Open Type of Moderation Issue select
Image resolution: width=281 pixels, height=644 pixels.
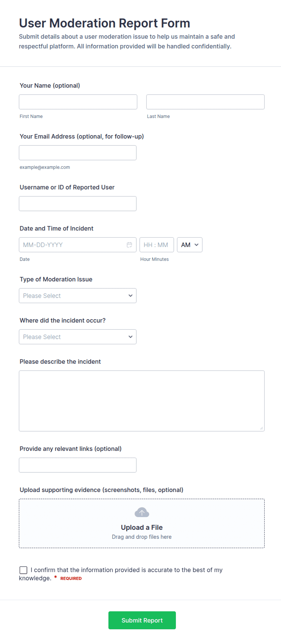click(78, 296)
